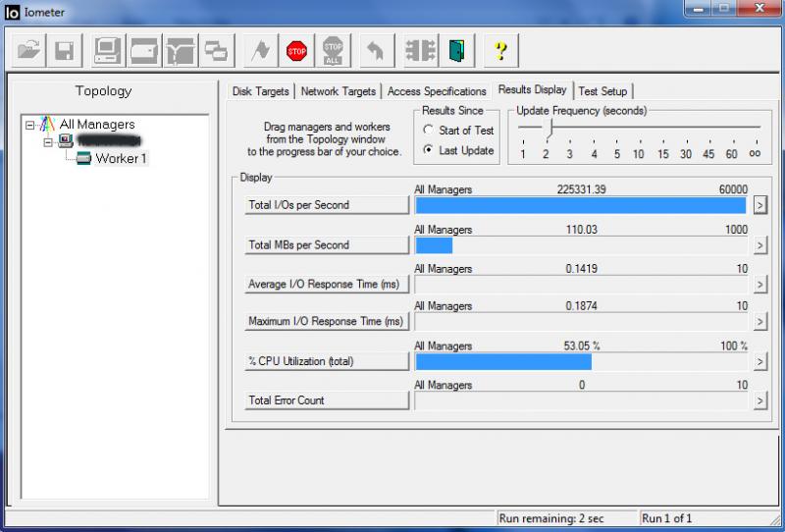Click the Maximum I/O Response Time (ms) button
Viewport: 785px width, 532px height.
[x=327, y=321]
